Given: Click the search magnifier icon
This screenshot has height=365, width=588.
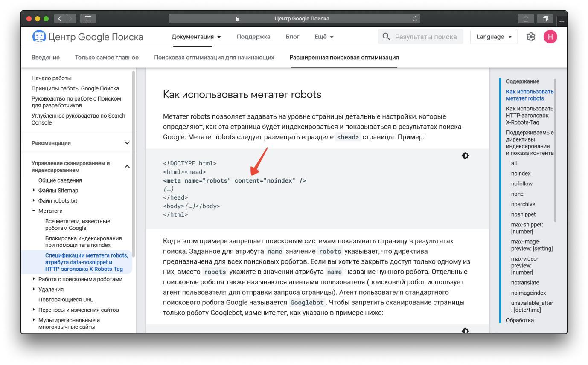Looking at the screenshot, I should point(387,37).
